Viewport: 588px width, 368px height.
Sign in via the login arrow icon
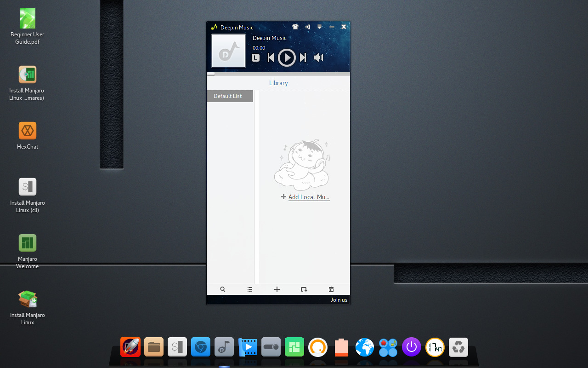(307, 27)
